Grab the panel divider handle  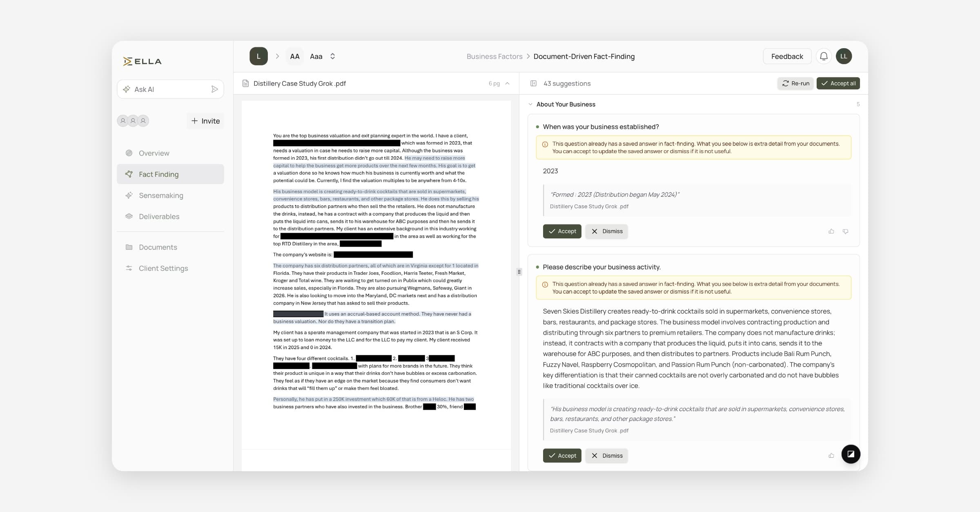(519, 272)
